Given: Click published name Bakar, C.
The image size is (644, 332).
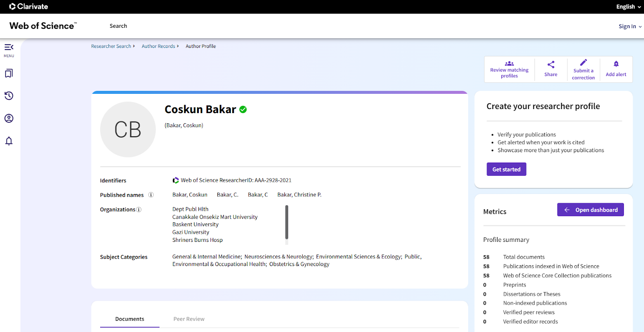Looking at the screenshot, I should tap(227, 195).
